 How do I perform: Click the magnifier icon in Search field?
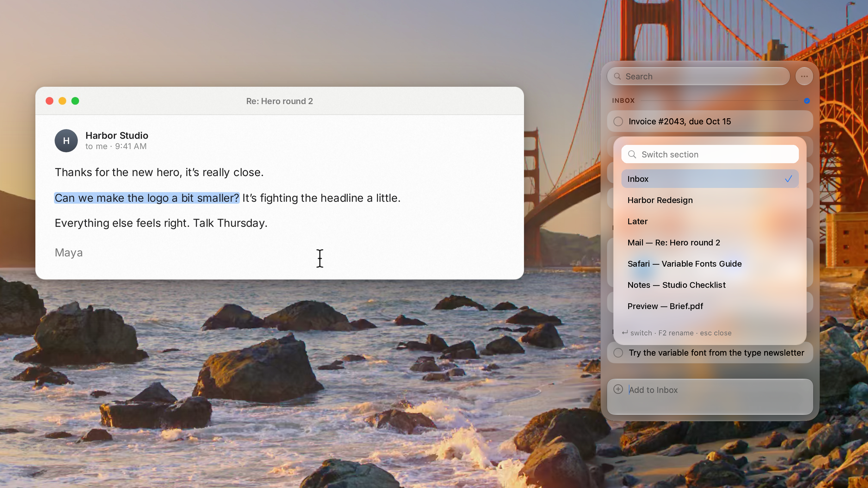tap(617, 76)
